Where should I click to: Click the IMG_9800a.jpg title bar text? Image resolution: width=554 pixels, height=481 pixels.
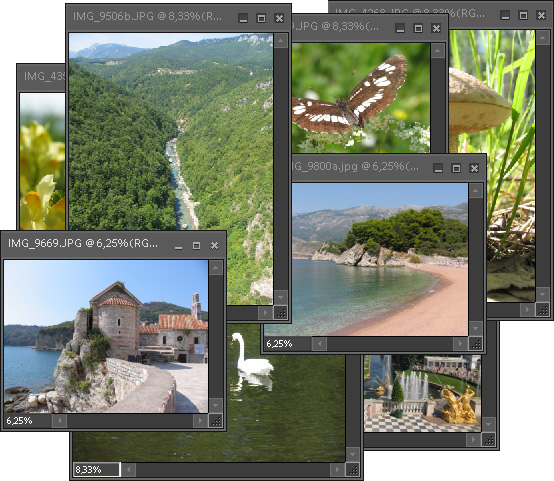tap(354, 166)
